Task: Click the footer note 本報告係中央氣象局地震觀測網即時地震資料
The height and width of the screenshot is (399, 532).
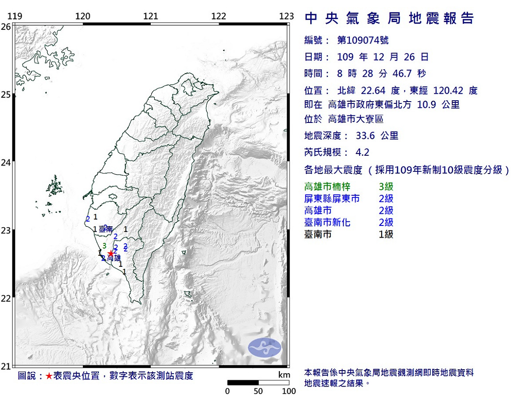Action: (390, 373)
